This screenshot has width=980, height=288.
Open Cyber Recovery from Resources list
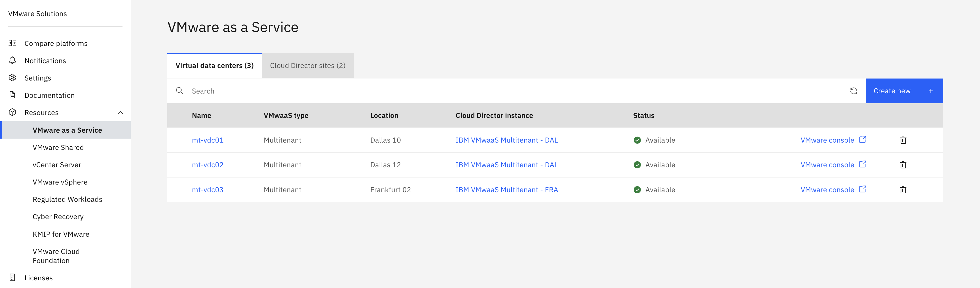click(x=58, y=217)
